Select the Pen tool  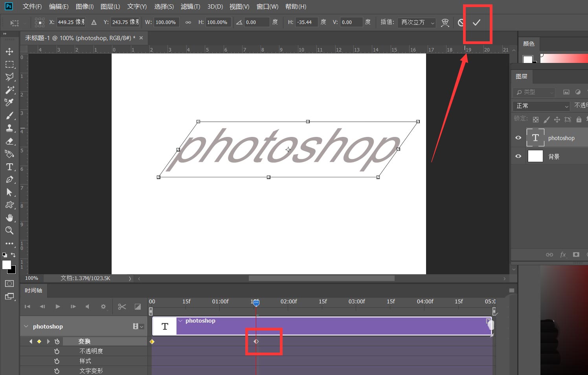tap(9, 179)
